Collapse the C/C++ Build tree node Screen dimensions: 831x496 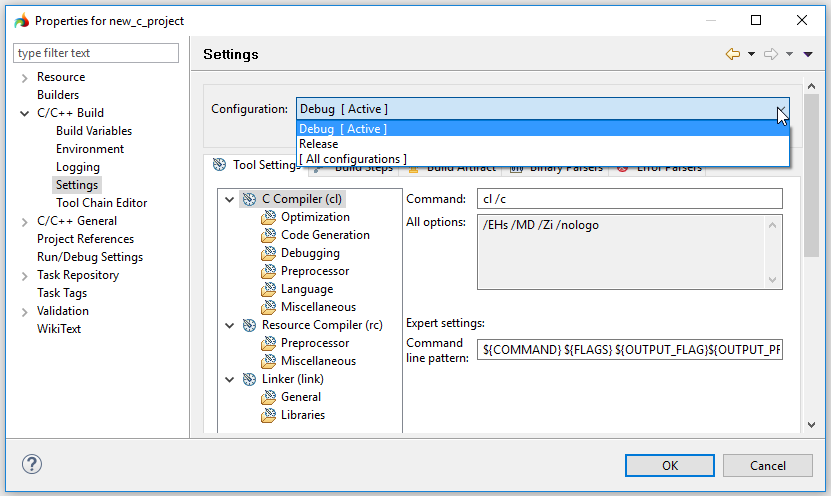click(24, 113)
